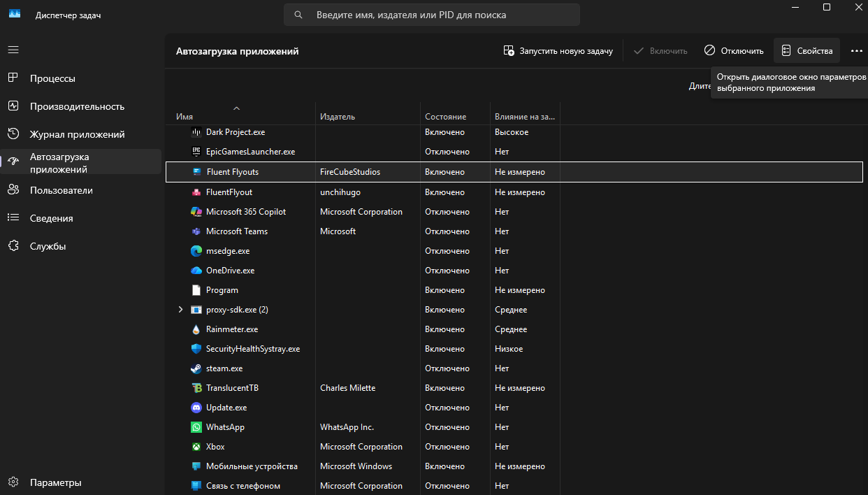Click the Steam icon in list

pyautogui.click(x=196, y=368)
